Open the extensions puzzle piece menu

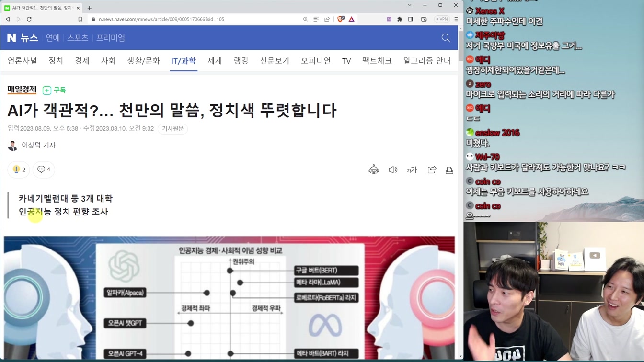click(400, 19)
